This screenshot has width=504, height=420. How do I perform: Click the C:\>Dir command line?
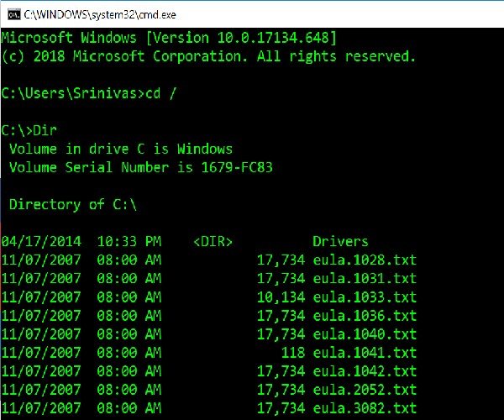tap(29, 130)
